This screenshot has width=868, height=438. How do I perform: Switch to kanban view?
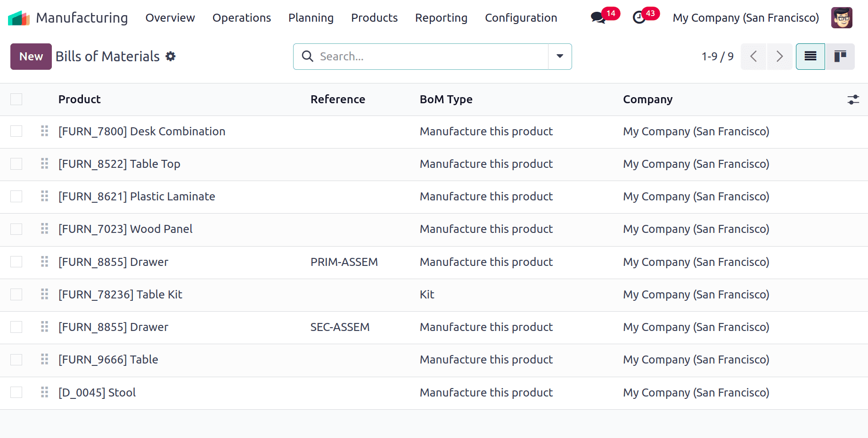(x=840, y=57)
